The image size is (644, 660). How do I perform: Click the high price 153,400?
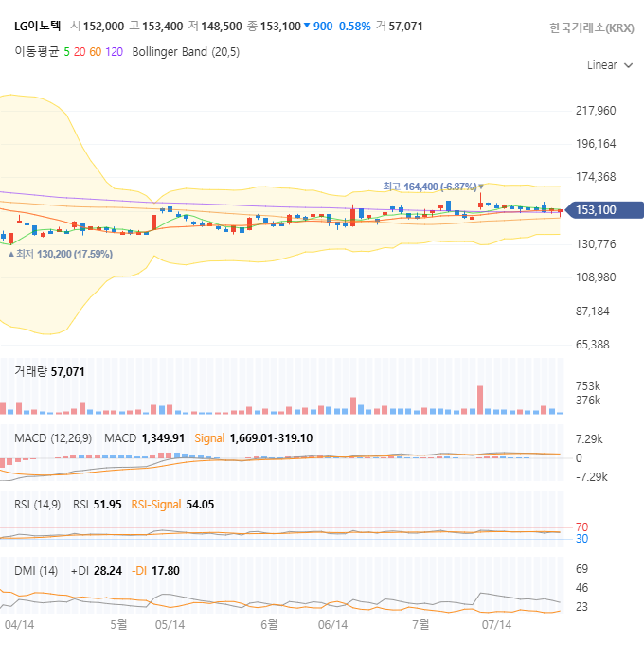pos(163,27)
